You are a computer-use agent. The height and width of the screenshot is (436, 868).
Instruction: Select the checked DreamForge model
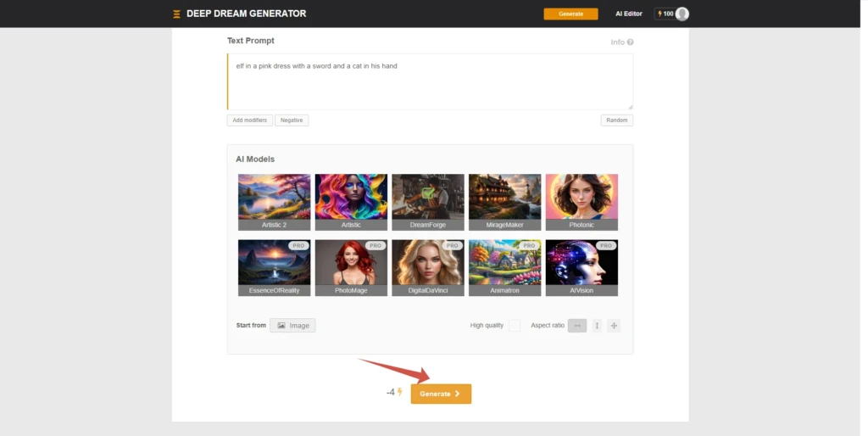click(428, 202)
